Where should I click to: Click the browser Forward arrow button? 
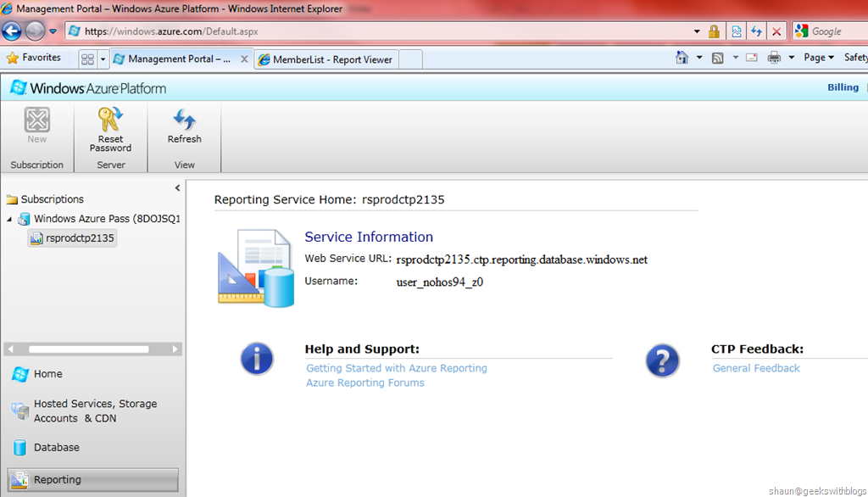coord(34,31)
